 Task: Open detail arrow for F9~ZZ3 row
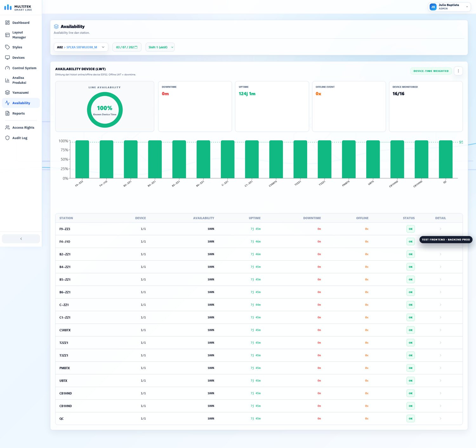click(440, 229)
